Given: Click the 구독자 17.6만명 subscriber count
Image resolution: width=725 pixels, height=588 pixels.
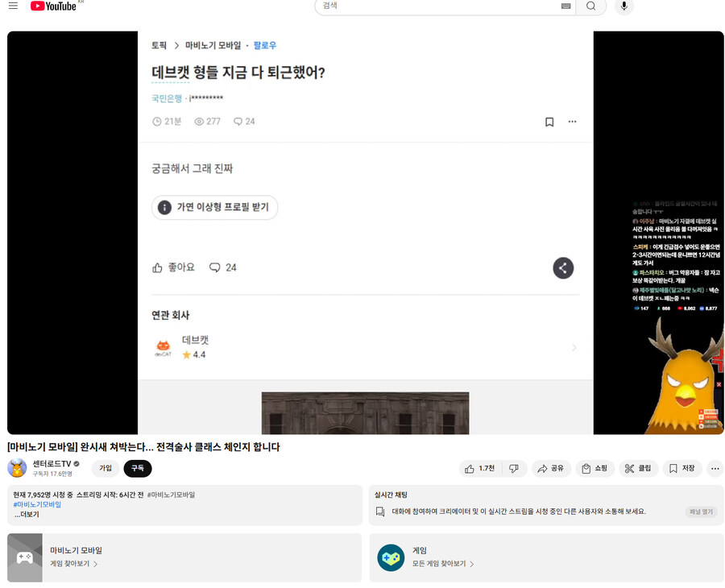Looking at the screenshot, I should pyautogui.click(x=52, y=474).
